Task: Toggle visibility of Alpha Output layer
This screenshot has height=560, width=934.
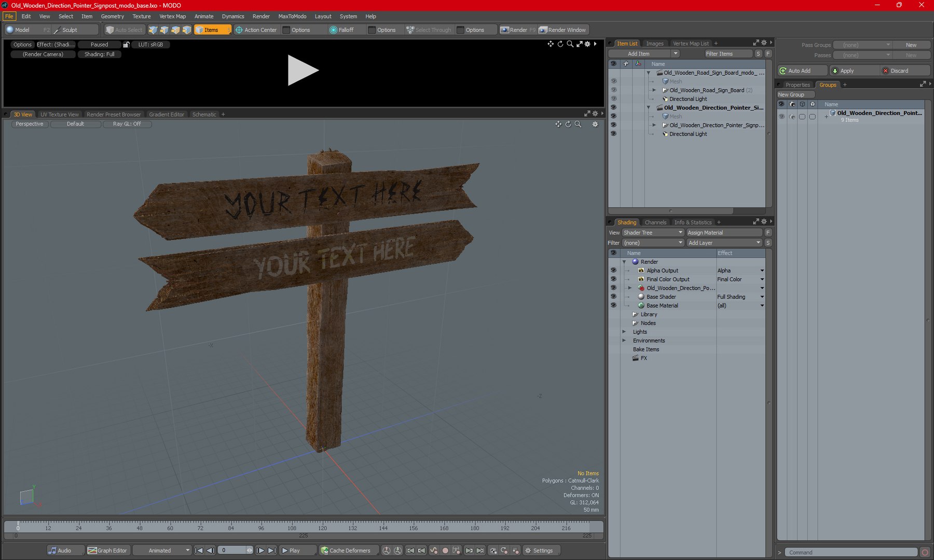Action: click(x=613, y=271)
